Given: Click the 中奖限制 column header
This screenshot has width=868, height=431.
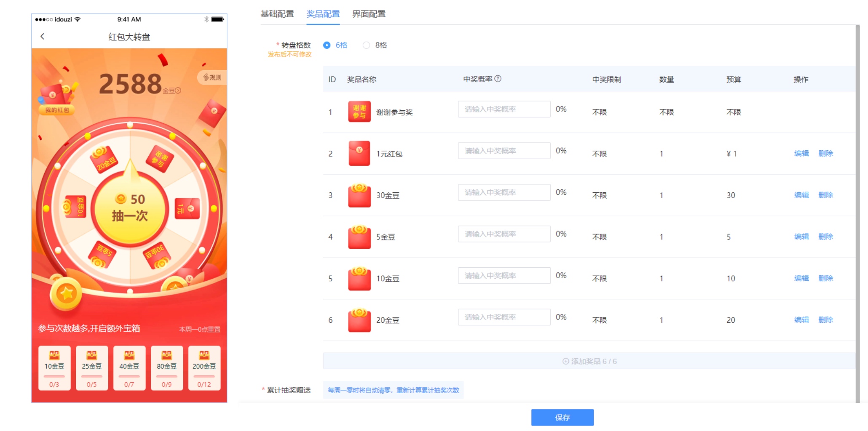Looking at the screenshot, I should 607,80.
